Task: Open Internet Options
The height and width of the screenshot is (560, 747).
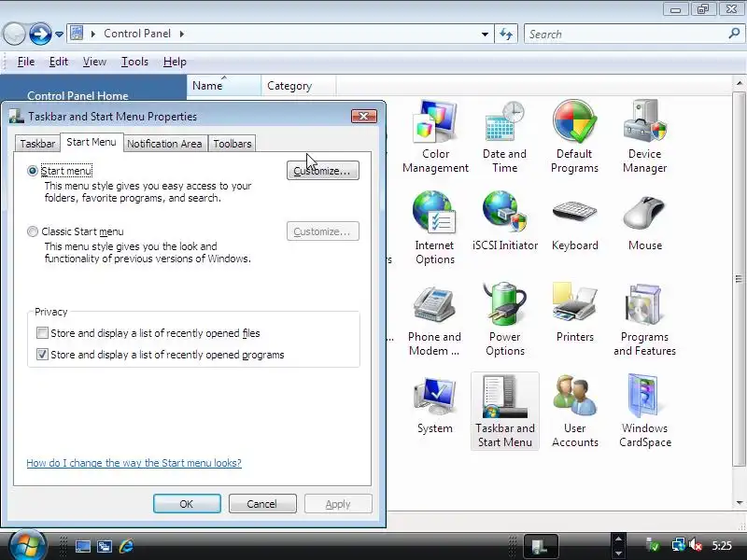Action: (435, 228)
